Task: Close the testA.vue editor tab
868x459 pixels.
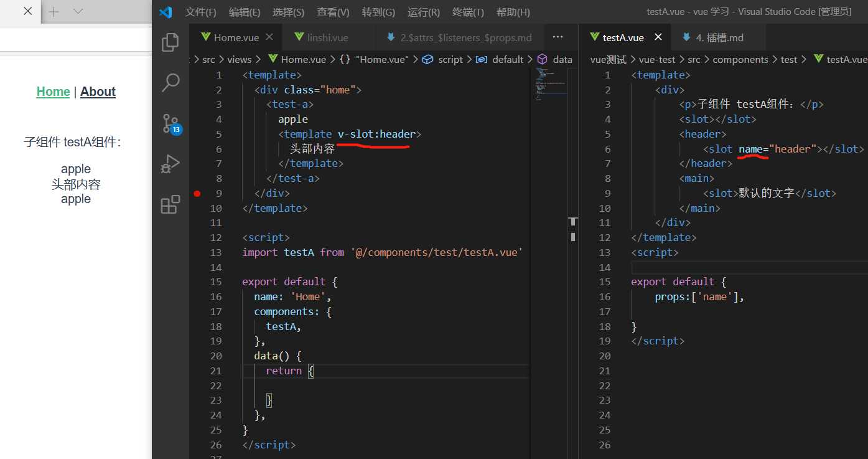Action: point(658,37)
